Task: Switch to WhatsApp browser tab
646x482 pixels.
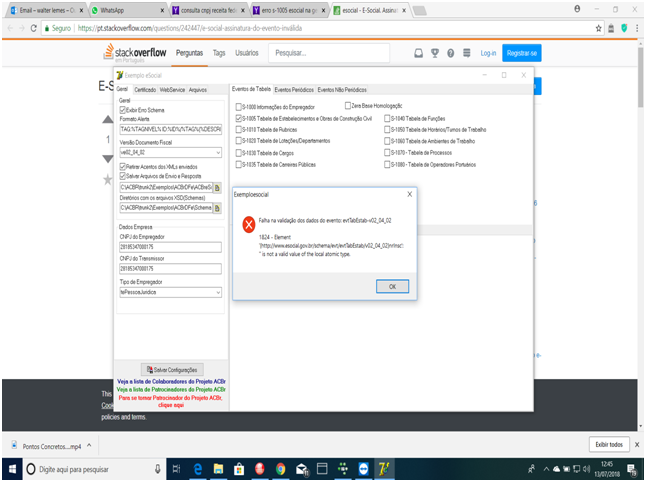Action: (x=128, y=10)
